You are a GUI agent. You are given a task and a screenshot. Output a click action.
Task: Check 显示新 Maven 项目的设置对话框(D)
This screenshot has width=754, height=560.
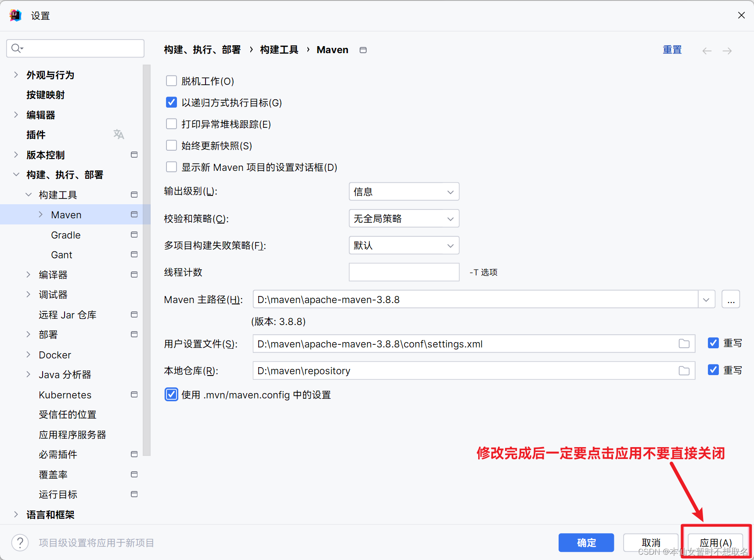171,167
